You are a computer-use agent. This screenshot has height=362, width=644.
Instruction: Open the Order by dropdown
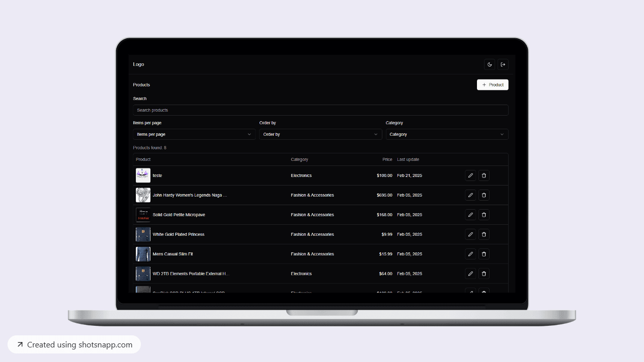click(320, 134)
